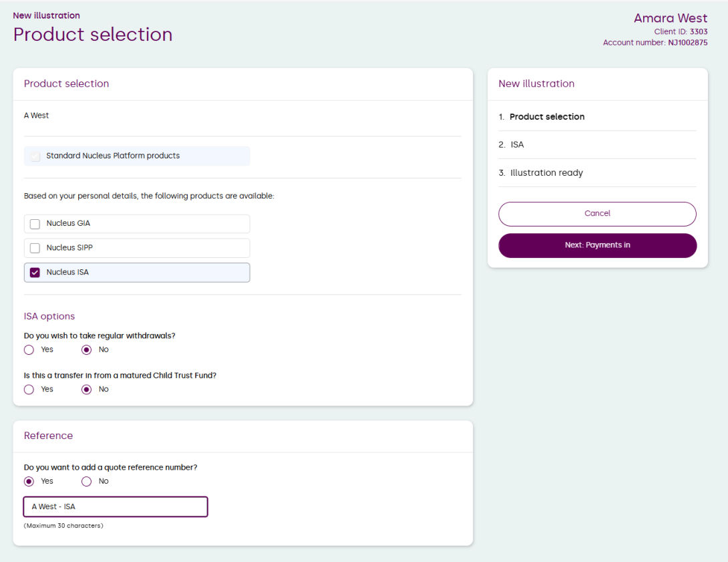The image size is (728, 562).
Task: Jump to step 2 ISA
Action: [x=517, y=145]
